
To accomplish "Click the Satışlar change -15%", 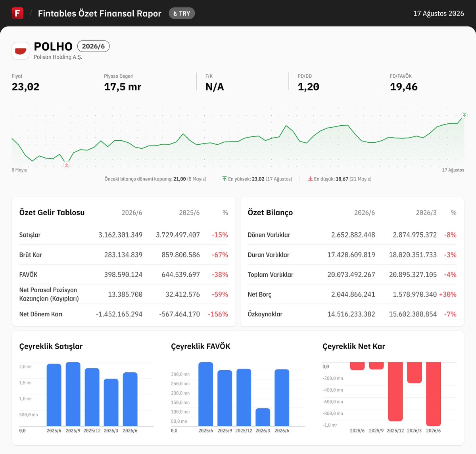I will coord(220,235).
